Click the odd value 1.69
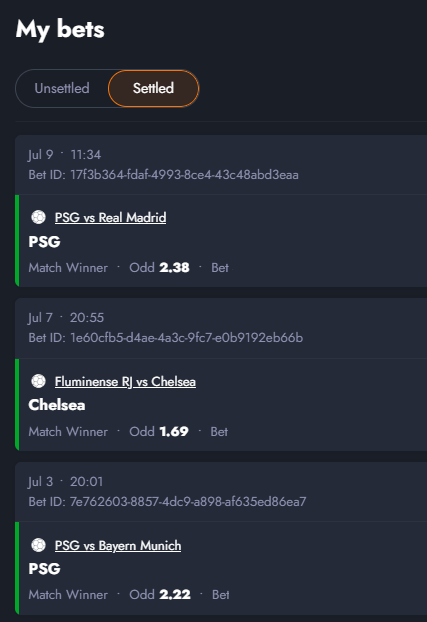 point(174,432)
